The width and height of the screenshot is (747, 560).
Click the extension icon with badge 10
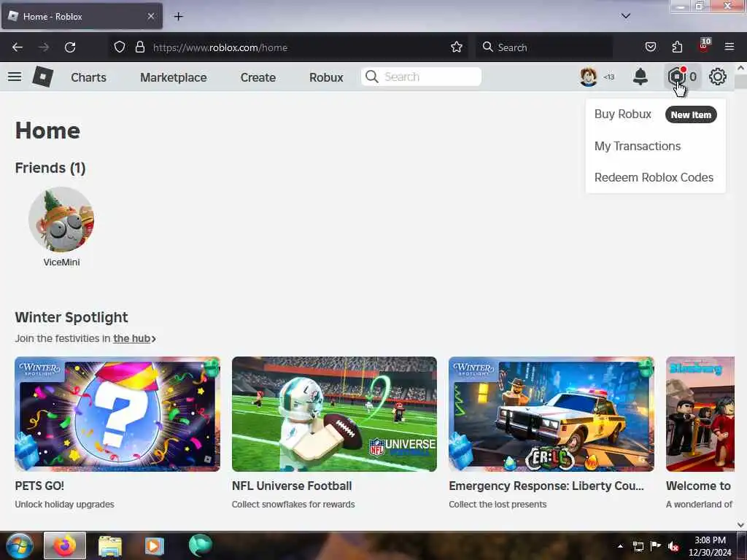[704, 46]
